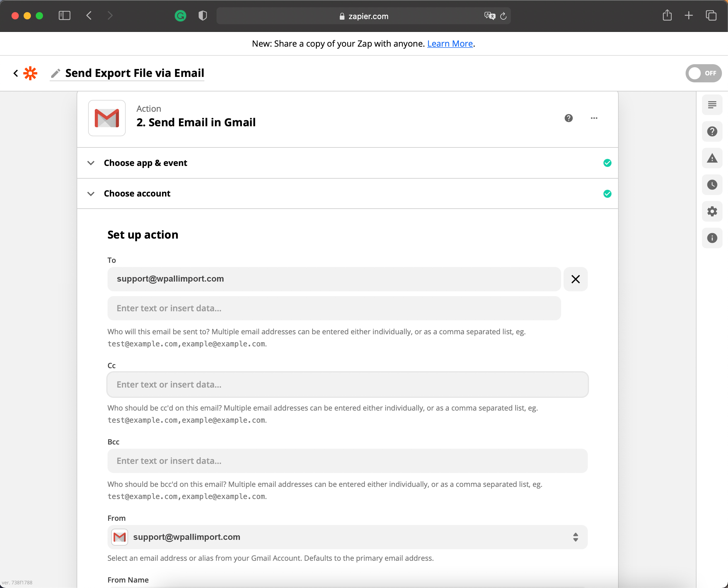Click the Grammarly extension icon

(180, 16)
